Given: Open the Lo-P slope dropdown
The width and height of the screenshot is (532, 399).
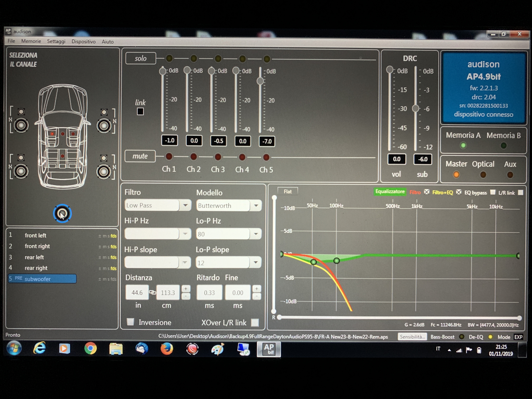Looking at the screenshot, I should coord(229,262).
